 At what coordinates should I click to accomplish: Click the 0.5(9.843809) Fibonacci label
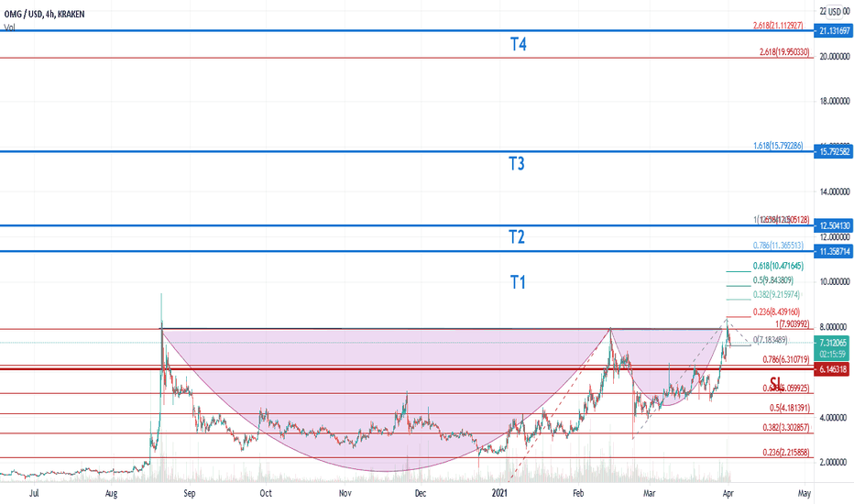pos(772,280)
